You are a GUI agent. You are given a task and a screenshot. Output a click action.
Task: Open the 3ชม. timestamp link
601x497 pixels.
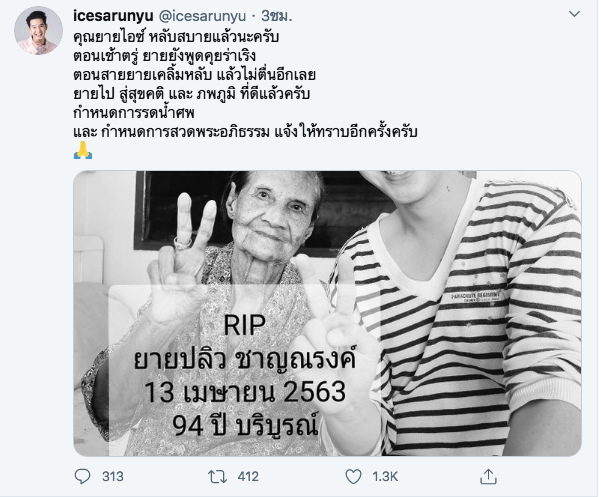coord(277,16)
